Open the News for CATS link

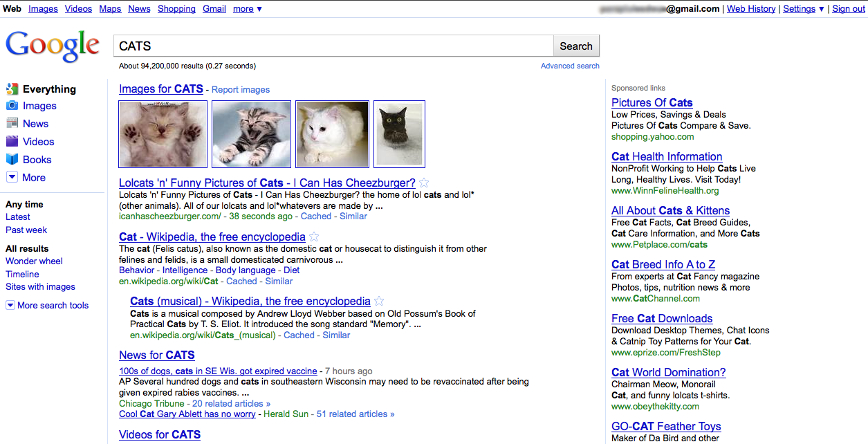click(x=157, y=355)
